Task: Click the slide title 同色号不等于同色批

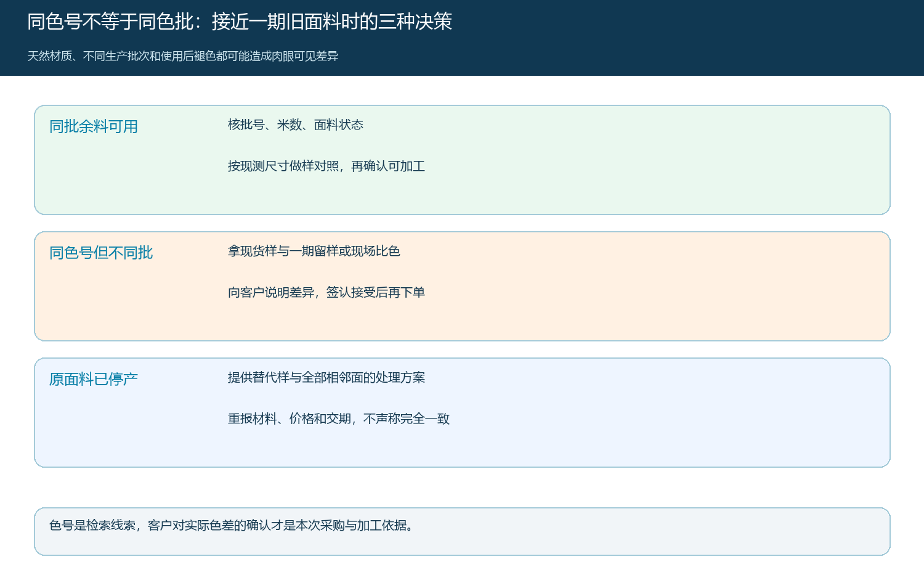Action: 240,22
